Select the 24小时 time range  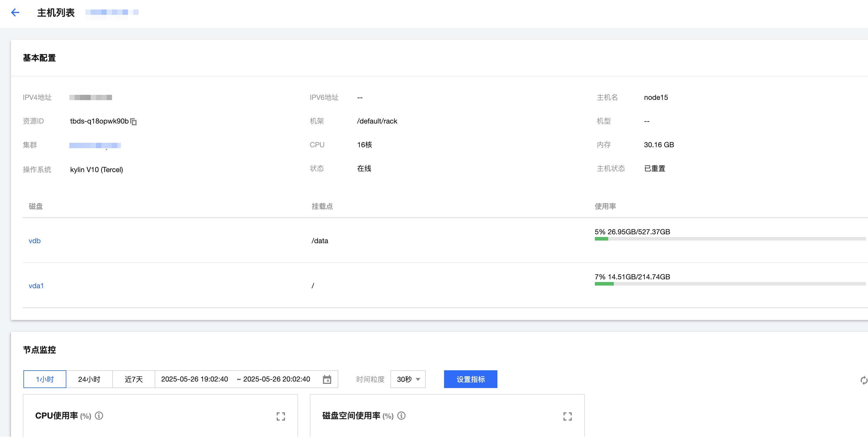click(x=89, y=379)
